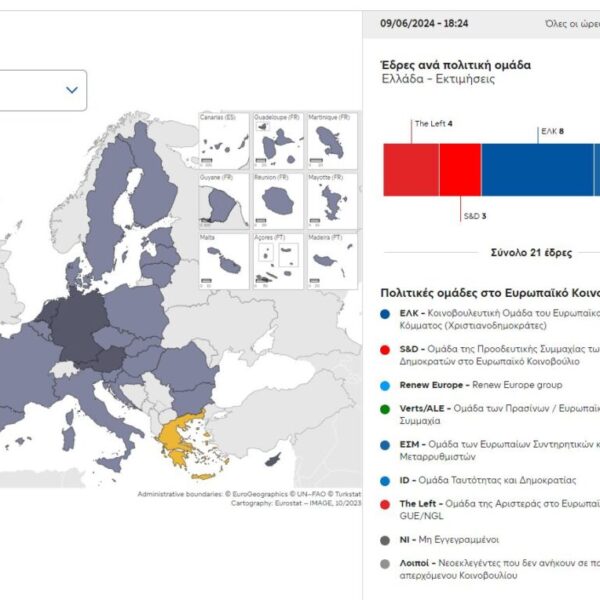This screenshot has height=600, width=600.
Task: Click Romania on the Europe map
Action: (186, 367)
